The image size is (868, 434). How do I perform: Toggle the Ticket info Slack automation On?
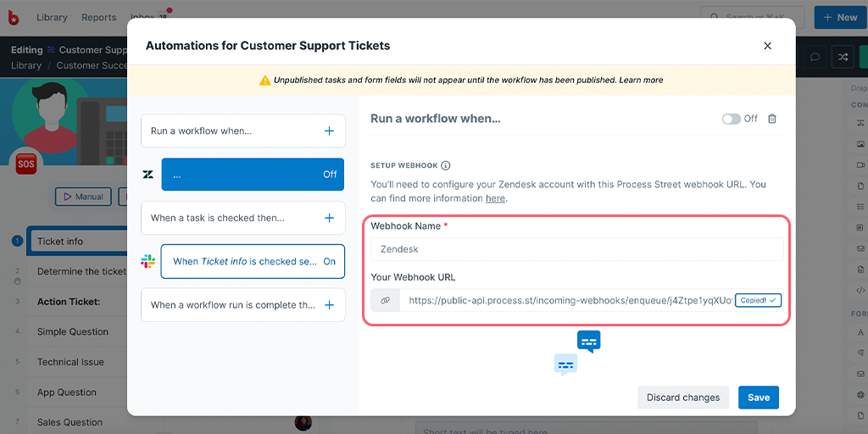pyautogui.click(x=330, y=261)
